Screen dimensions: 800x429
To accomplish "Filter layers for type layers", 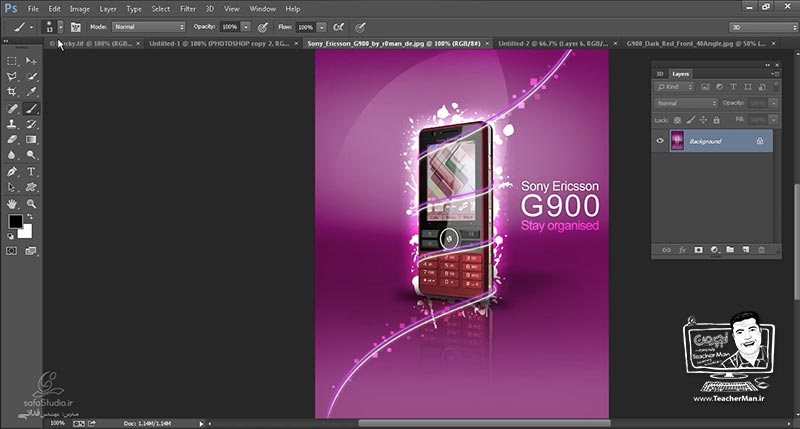I will [734, 87].
